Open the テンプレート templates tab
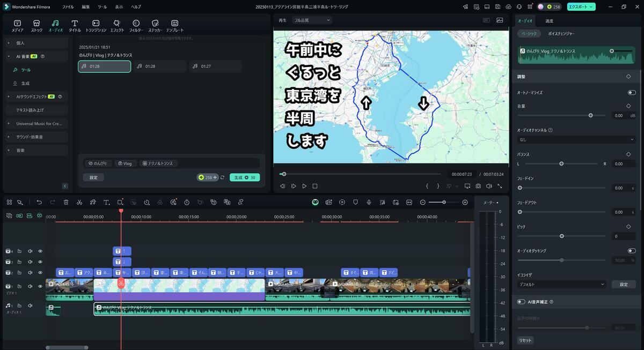Viewport: 644px width, 350px height. click(174, 26)
